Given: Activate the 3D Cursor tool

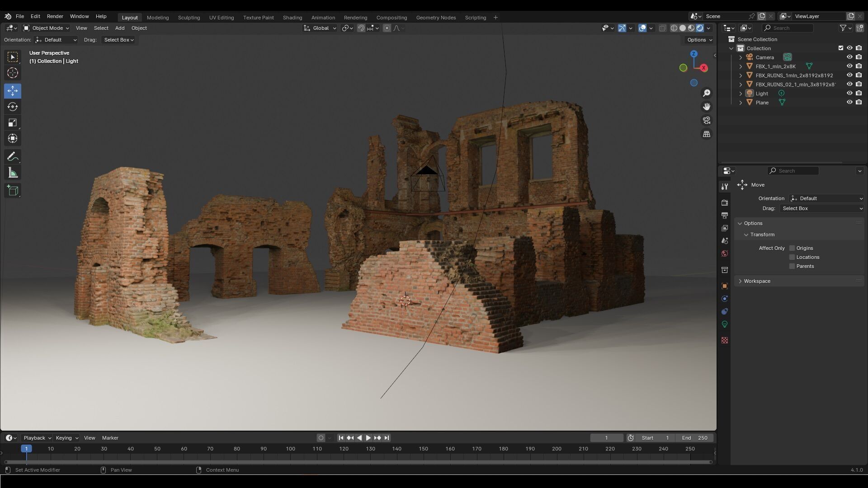Looking at the screenshot, I should [x=13, y=73].
